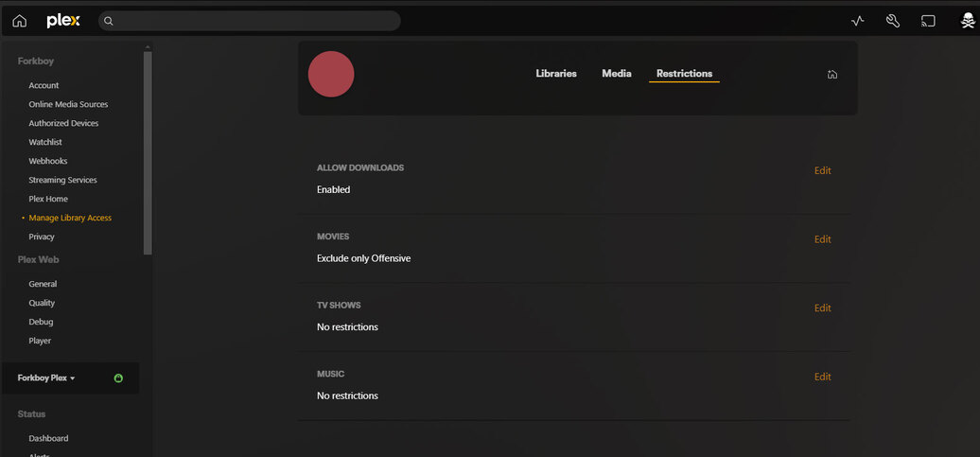The height and width of the screenshot is (457, 980).
Task: Click the green server lock icon
Action: 118,378
